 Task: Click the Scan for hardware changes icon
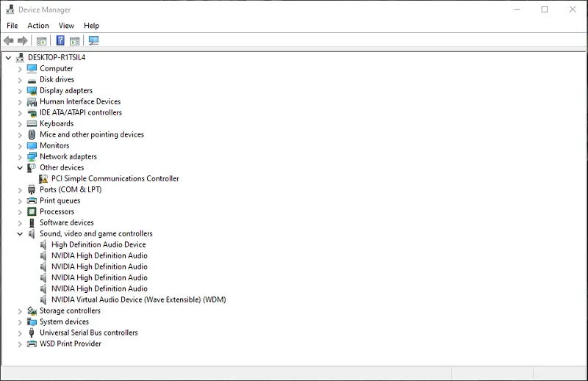[x=93, y=40]
